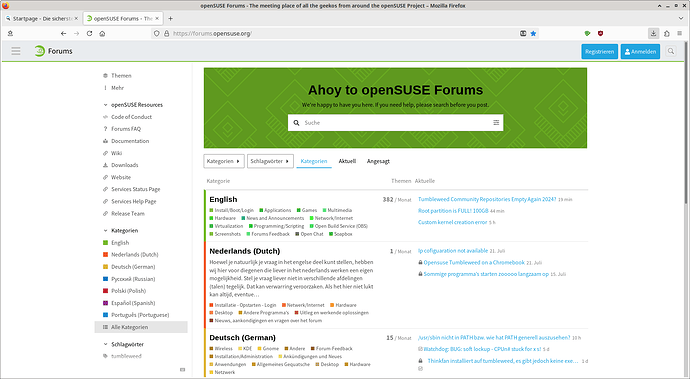Close the openSUSE Forums tab

157,18
